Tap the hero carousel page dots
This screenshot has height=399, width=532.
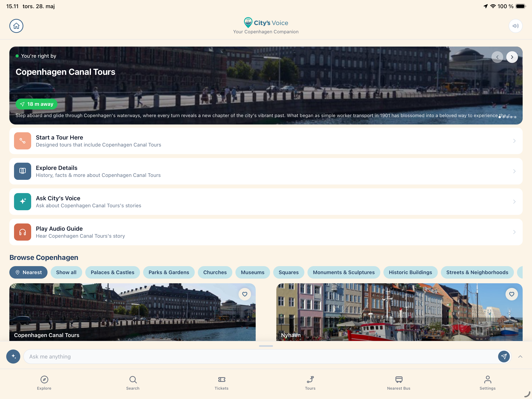[x=507, y=117]
